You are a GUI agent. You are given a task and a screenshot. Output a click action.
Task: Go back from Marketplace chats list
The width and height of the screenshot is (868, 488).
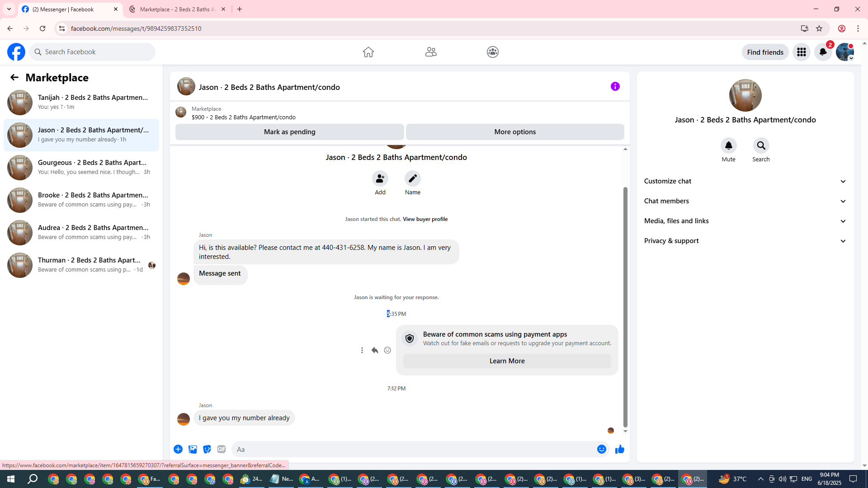click(x=14, y=77)
